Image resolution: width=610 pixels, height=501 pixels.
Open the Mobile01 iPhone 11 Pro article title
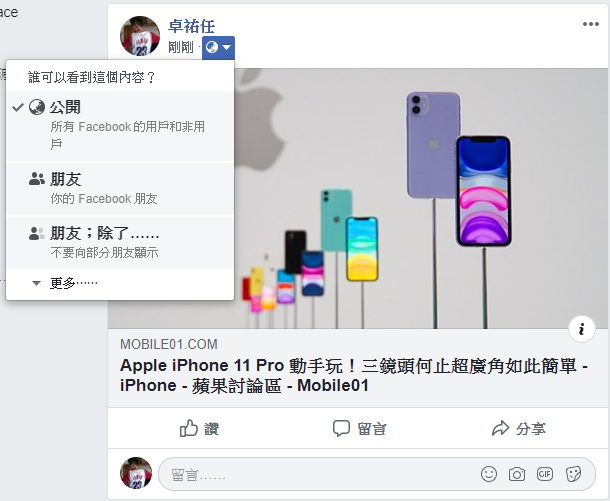(354, 376)
